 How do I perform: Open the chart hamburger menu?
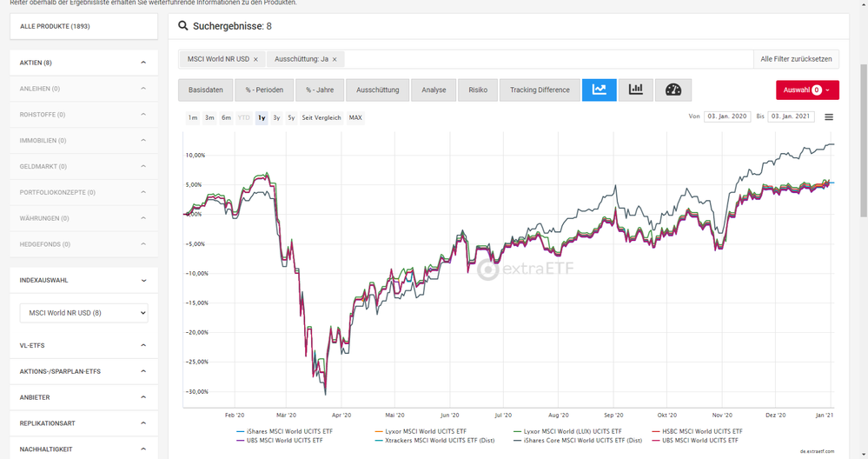(829, 117)
